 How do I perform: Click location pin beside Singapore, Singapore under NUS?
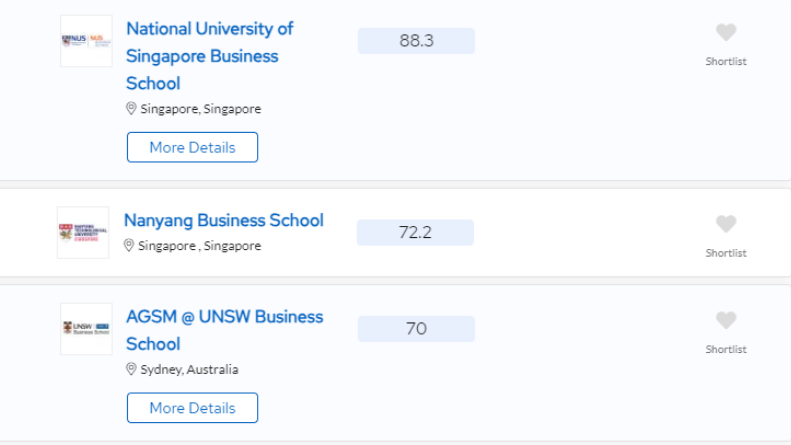(131, 108)
